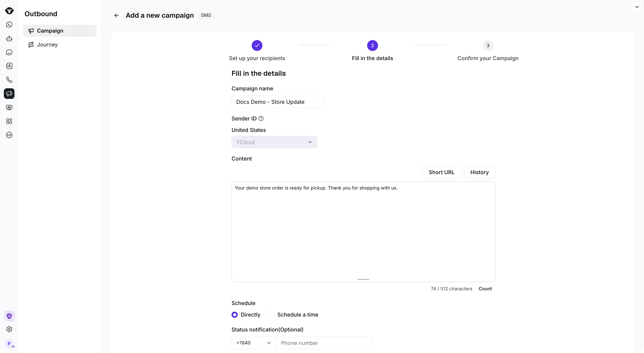Grab the content box resize handle
The image size is (644, 353).
point(363,279)
